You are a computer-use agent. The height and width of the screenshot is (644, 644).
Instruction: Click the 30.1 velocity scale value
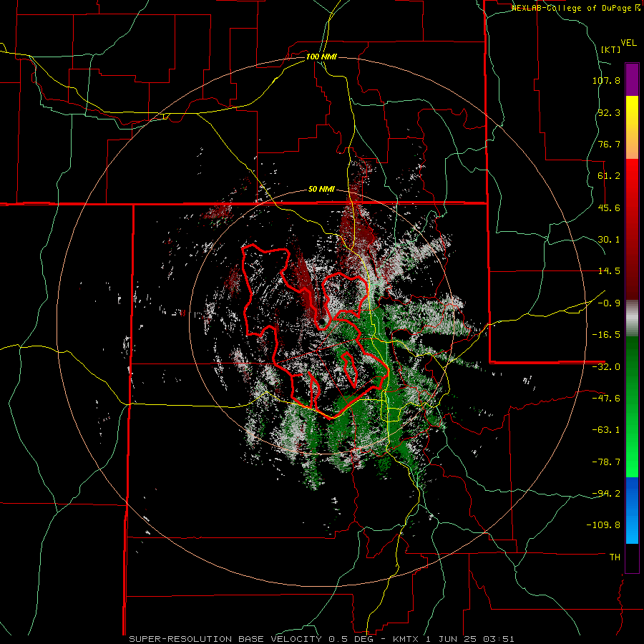(x=609, y=240)
